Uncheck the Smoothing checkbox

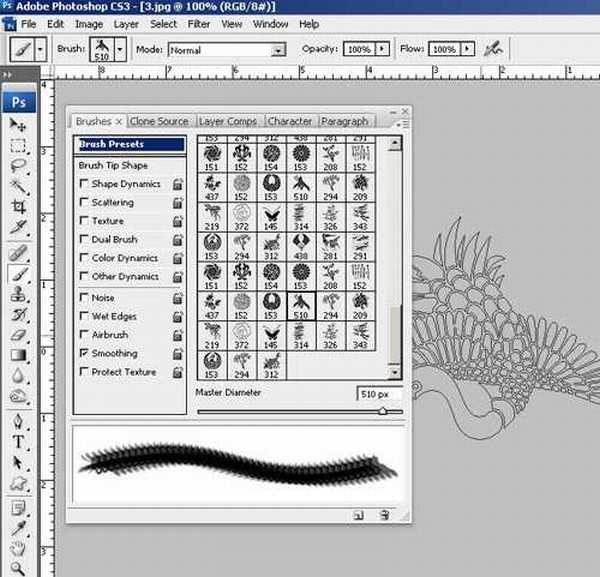click(84, 354)
